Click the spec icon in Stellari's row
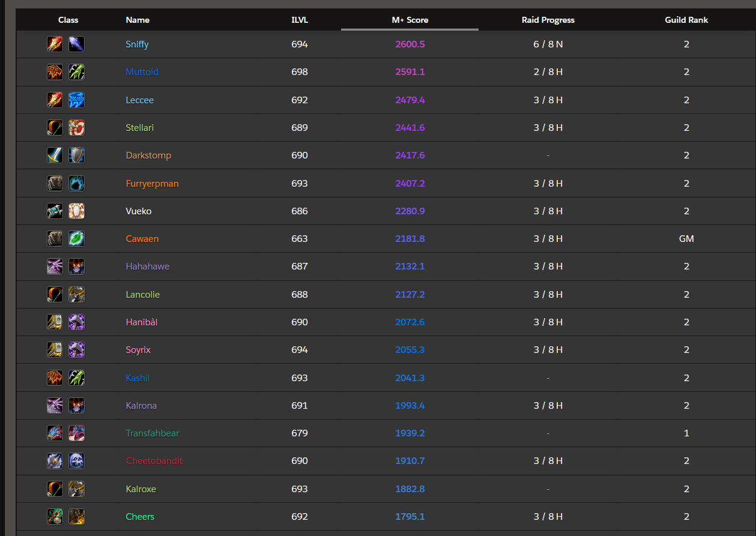 [76, 127]
